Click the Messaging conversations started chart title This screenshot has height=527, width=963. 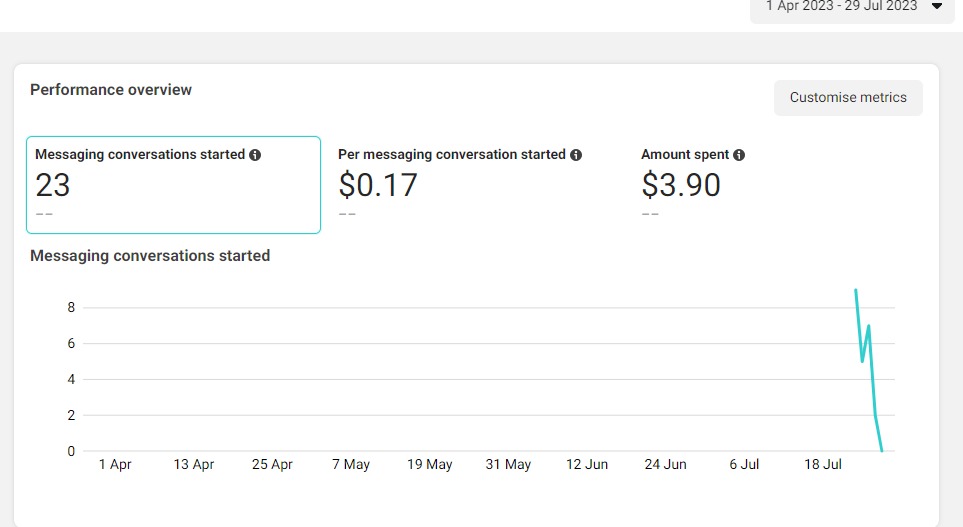(x=150, y=256)
